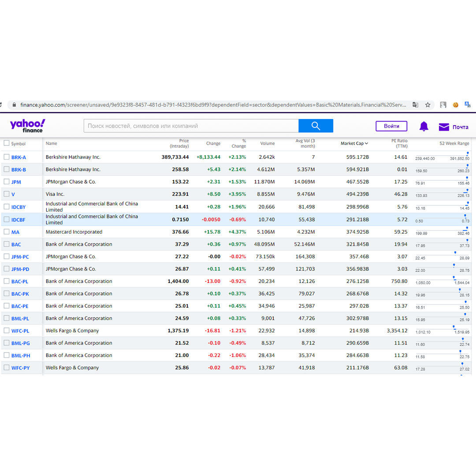Click the Войти sign-in button

click(x=391, y=126)
